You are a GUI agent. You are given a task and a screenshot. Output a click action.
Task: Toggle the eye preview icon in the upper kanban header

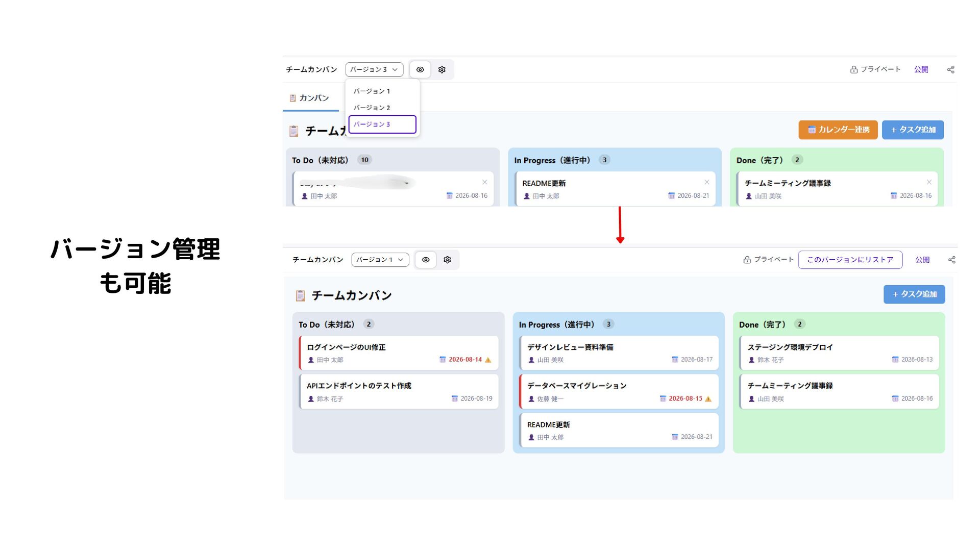(x=420, y=69)
